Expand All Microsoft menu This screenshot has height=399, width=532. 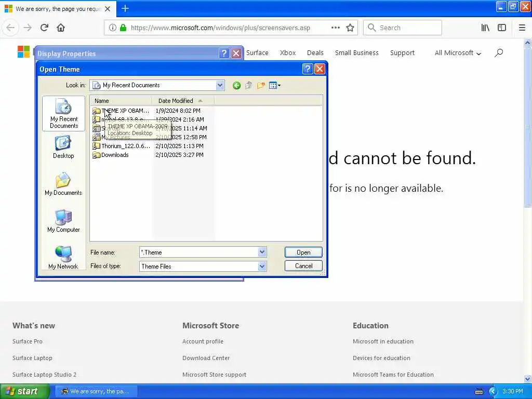coord(458,53)
